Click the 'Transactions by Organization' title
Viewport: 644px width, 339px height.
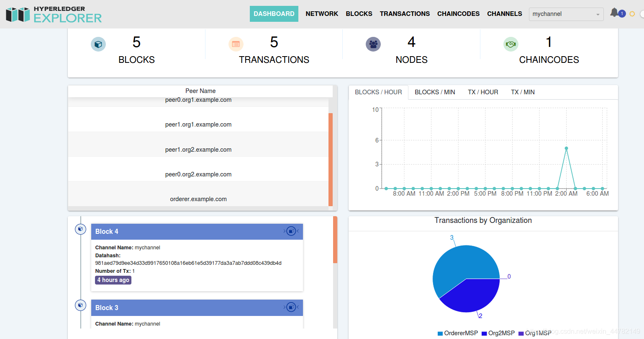pyautogui.click(x=483, y=220)
